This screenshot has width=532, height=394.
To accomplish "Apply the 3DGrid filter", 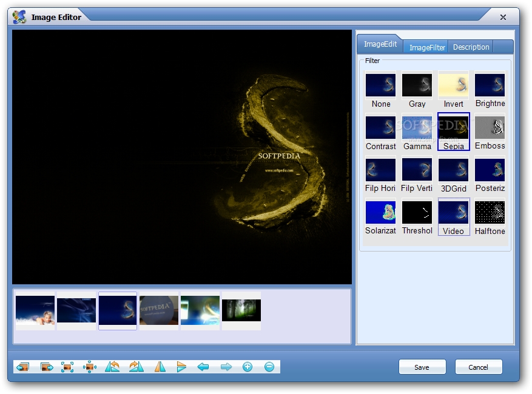I will (453, 175).
